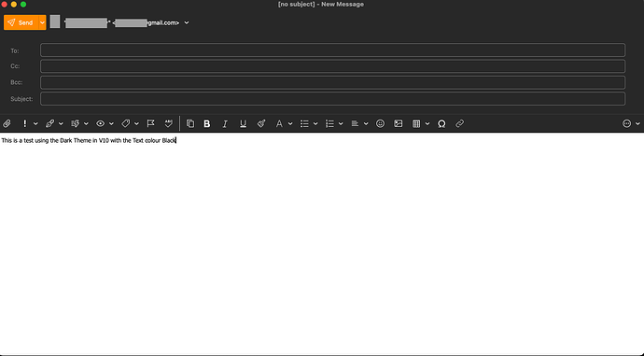The width and height of the screenshot is (644, 356).
Task: Click the Subject input field
Action: click(332, 99)
